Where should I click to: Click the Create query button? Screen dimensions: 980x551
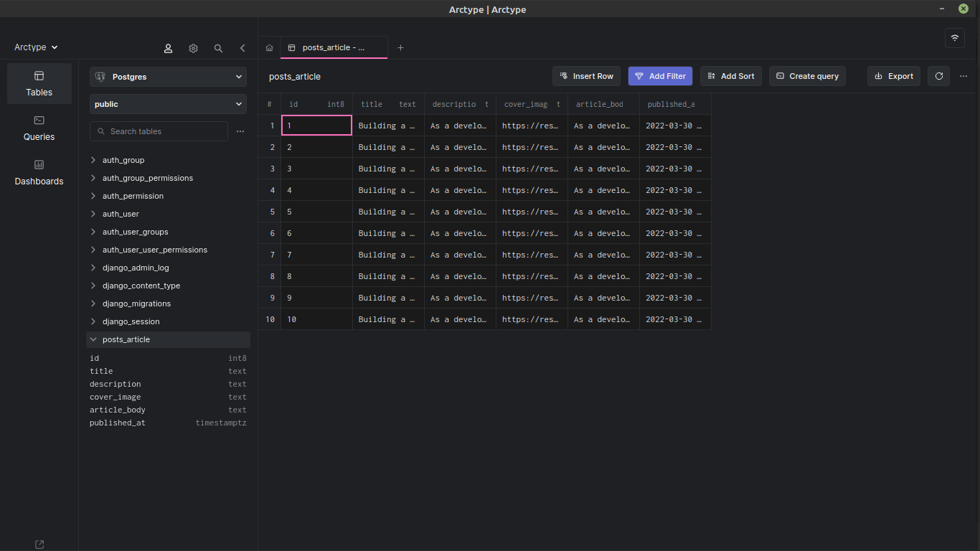807,76
